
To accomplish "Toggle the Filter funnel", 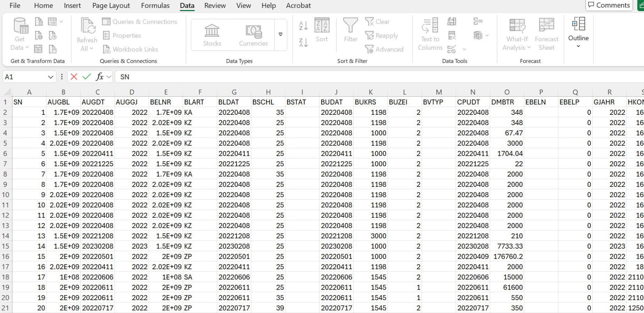I will pos(351,30).
